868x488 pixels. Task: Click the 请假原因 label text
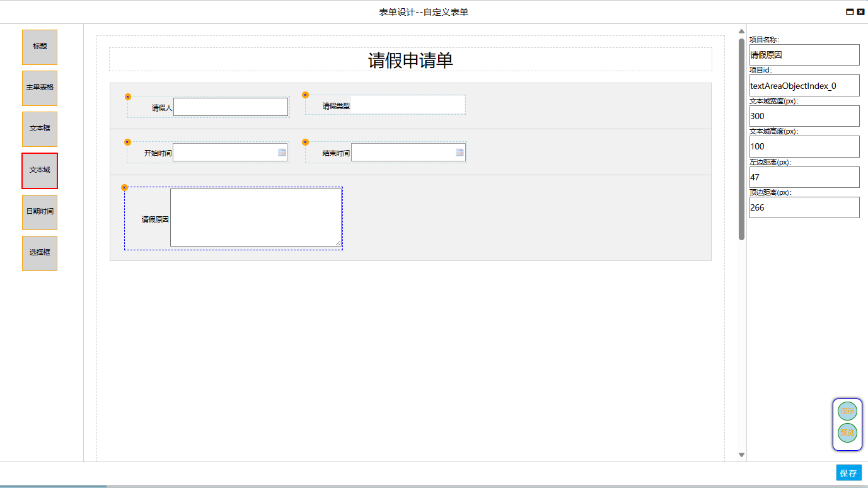155,219
